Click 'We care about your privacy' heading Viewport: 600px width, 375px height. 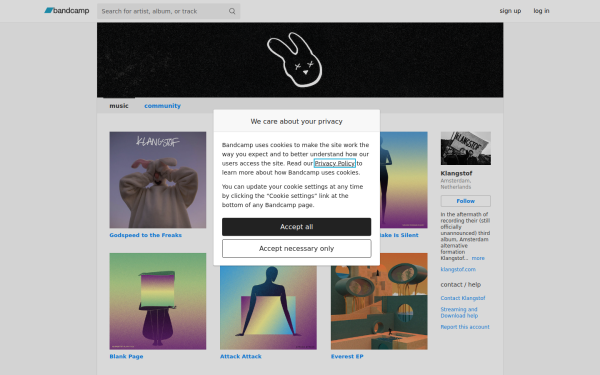[x=297, y=121]
